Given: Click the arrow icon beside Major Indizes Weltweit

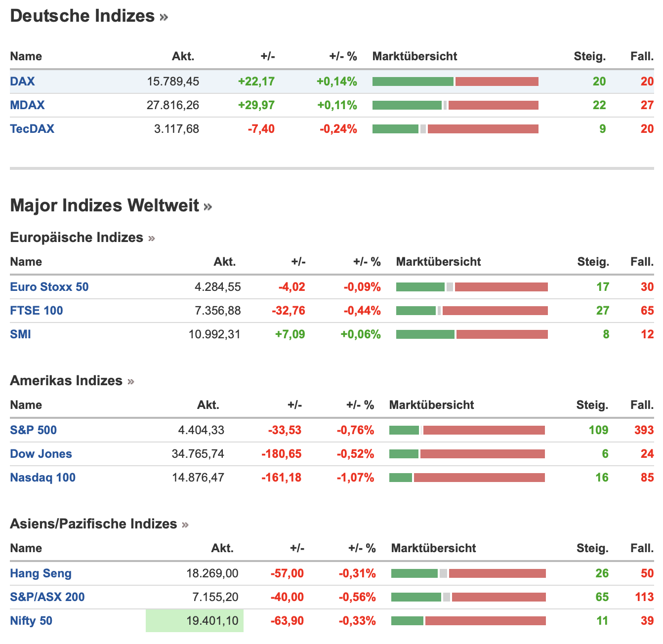Looking at the screenshot, I should coord(207,207).
